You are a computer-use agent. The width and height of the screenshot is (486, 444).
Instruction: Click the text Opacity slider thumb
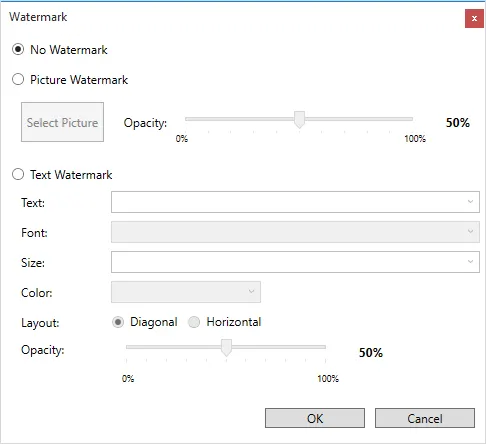pyautogui.click(x=226, y=348)
